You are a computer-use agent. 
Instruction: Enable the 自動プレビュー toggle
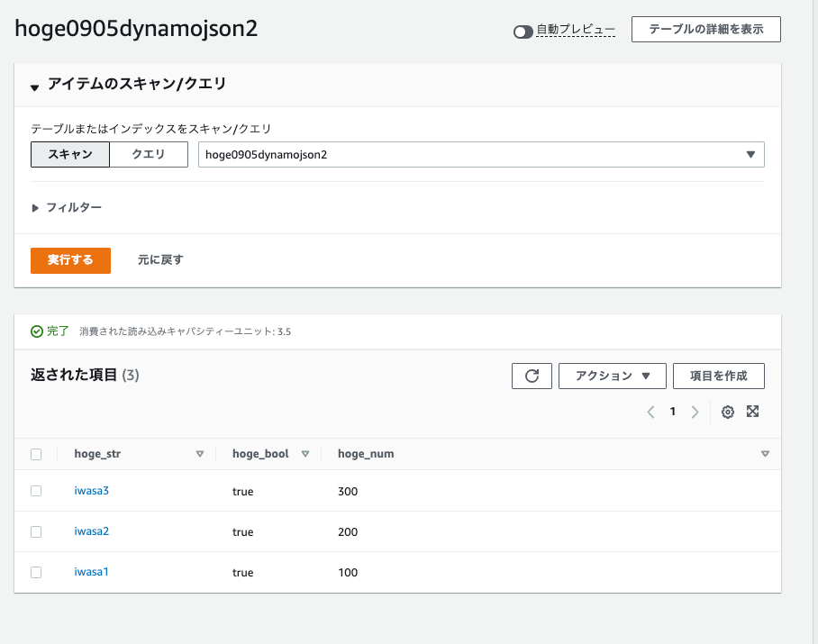click(523, 30)
